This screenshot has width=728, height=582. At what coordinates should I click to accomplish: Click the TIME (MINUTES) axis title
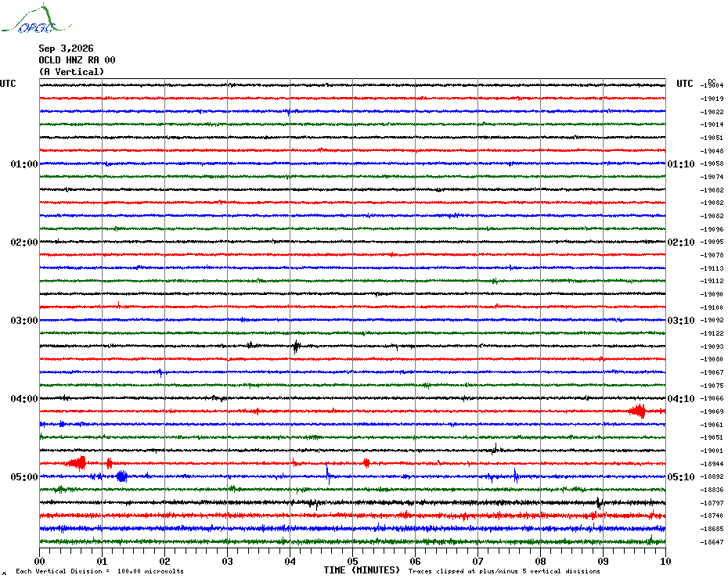click(x=362, y=570)
